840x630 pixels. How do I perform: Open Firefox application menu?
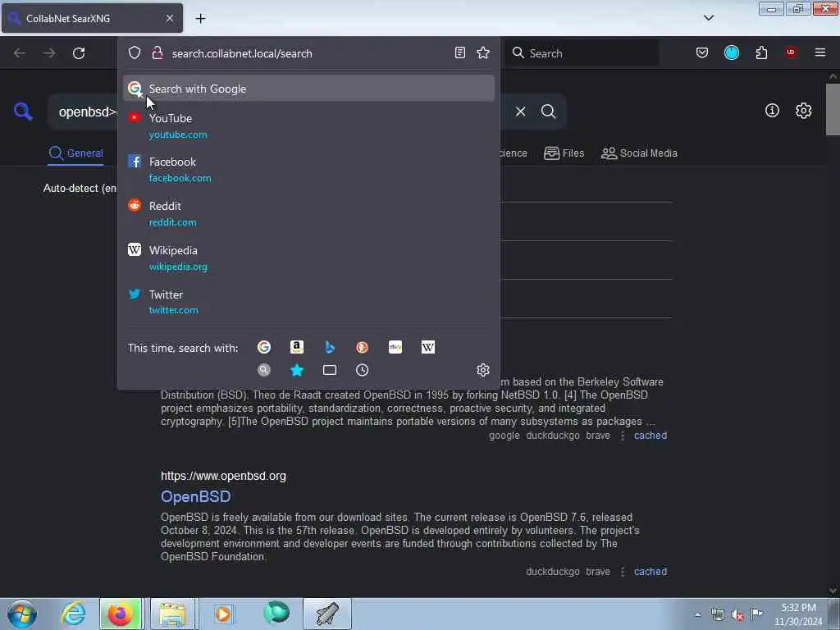tap(820, 52)
